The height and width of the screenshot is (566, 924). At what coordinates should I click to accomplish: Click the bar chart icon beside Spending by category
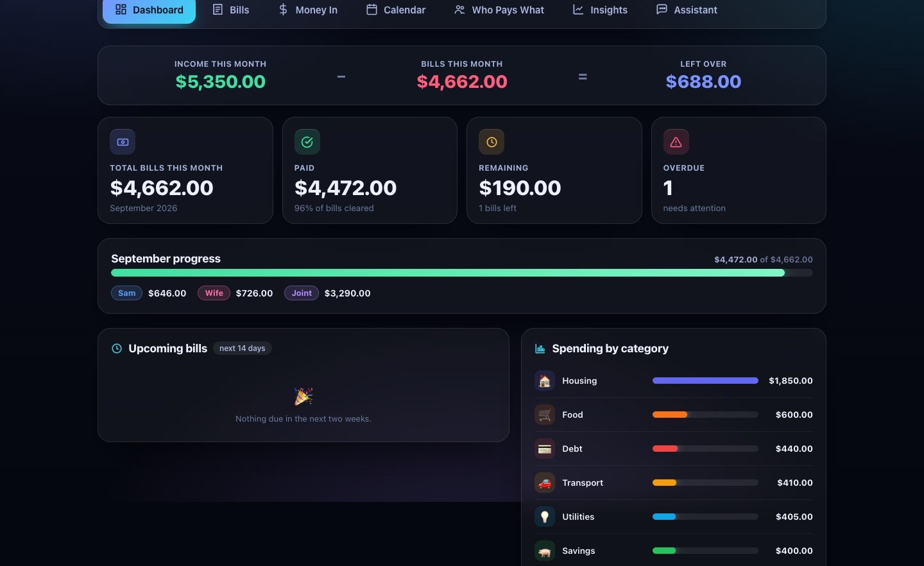[540, 348]
